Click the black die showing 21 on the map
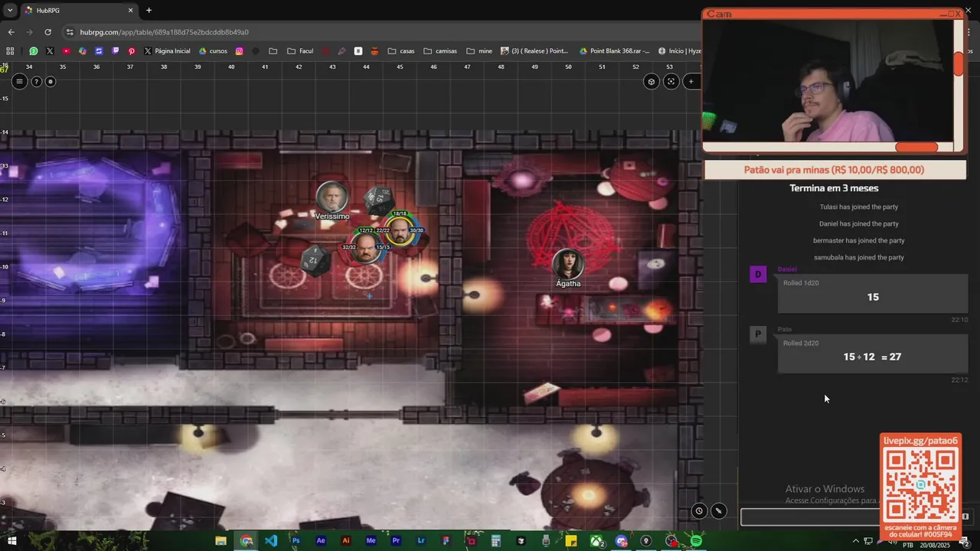Screen dimensions: 980x551 click(314, 260)
